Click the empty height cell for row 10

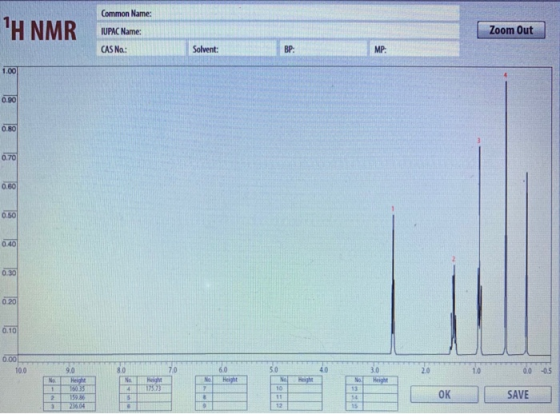click(x=305, y=388)
